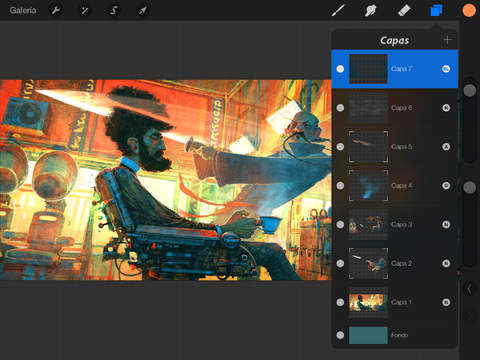This screenshot has width=480, height=360.
Task: Toggle visibility of Capa 7
Action: [x=340, y=69]
